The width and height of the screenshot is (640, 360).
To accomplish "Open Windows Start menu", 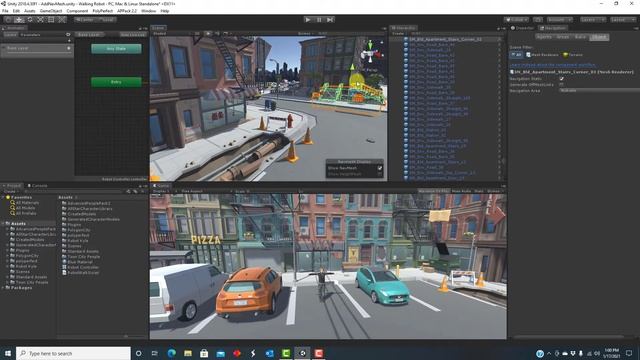I will click(8, 353).
